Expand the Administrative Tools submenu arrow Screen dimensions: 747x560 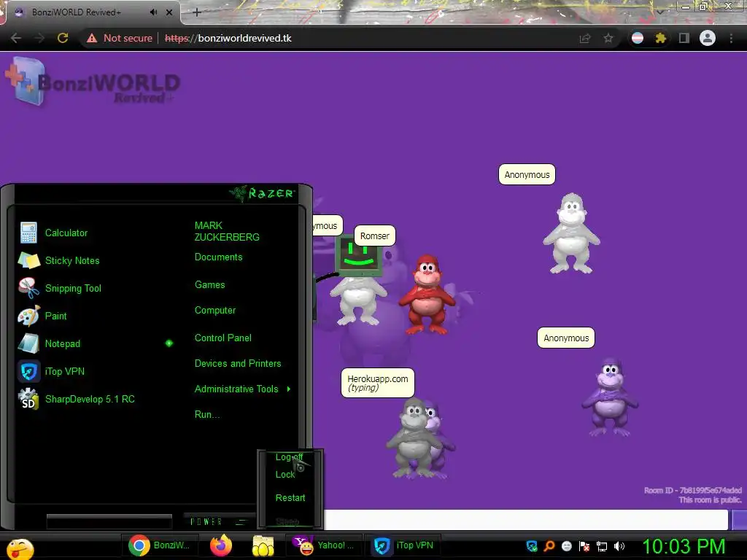289,389
